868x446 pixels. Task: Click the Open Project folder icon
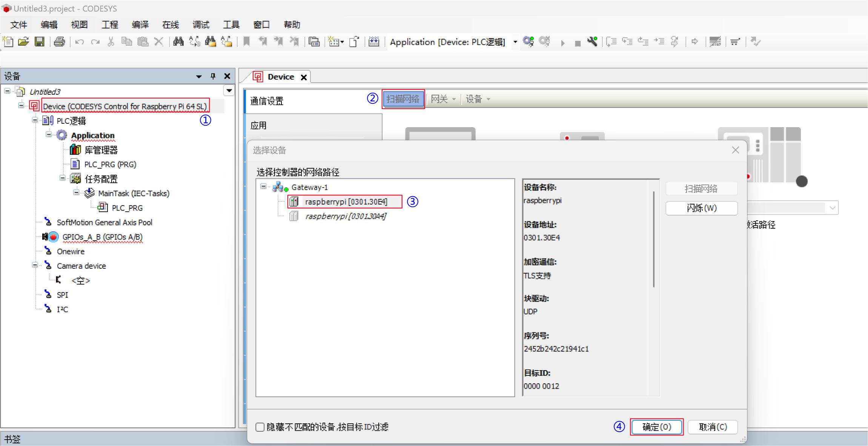tap(23, 42)
